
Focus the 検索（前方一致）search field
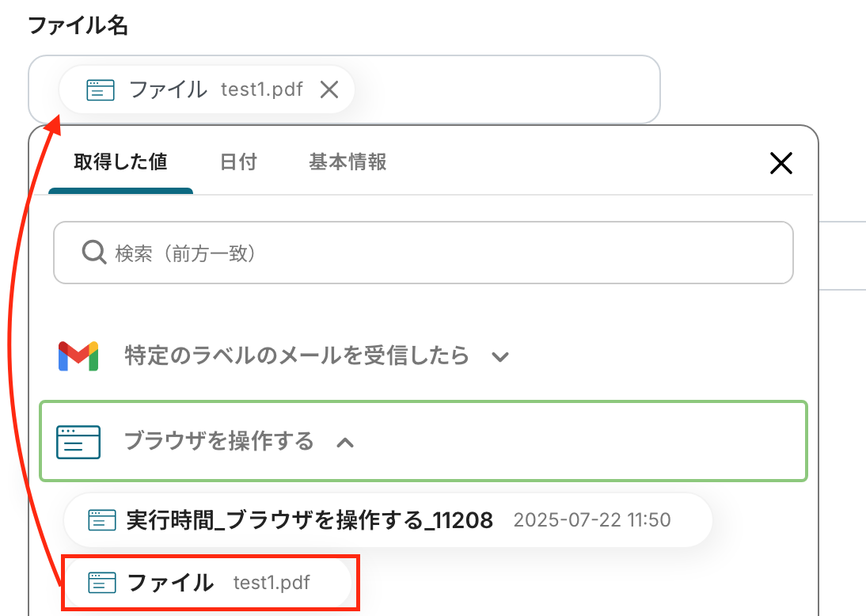(x=443, y=253)
